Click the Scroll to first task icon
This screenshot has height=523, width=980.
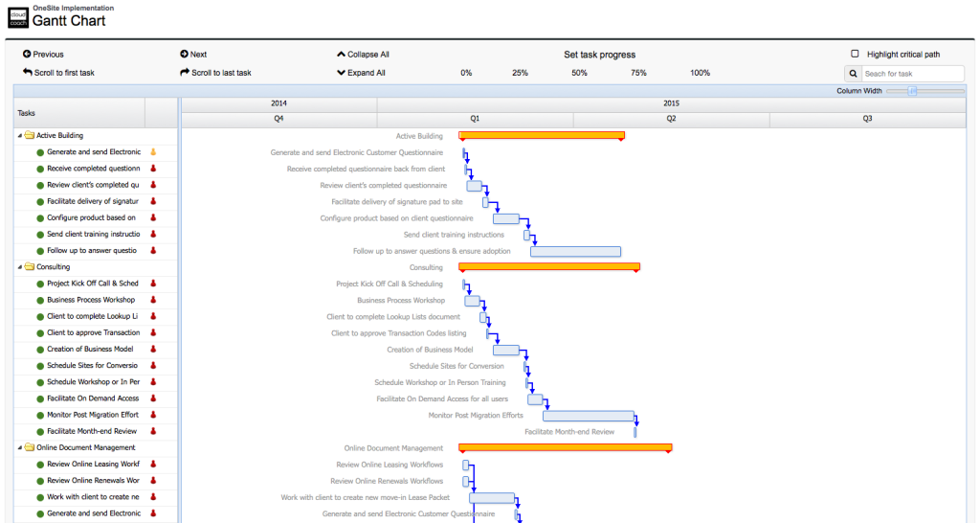tap(27, 73)
